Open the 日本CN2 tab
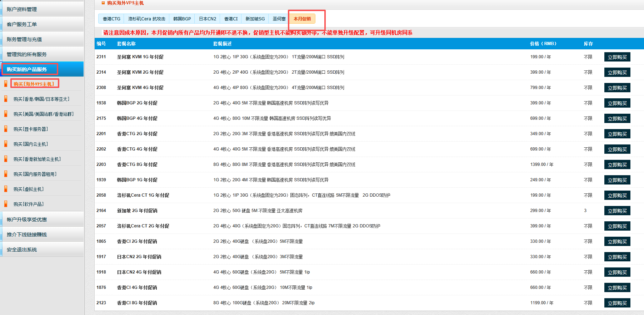This screenshot has height=315, width=644. 208,19
